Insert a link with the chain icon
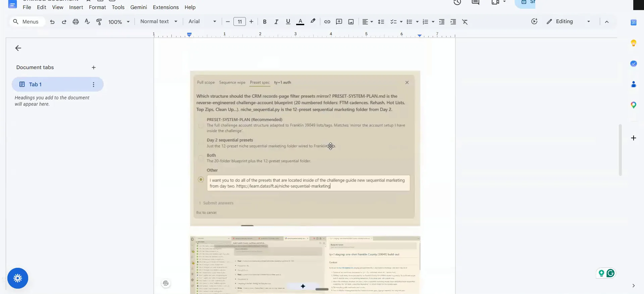Image resolution: width=644 pixels, height=294 pixels. click(x=327, y=22)
